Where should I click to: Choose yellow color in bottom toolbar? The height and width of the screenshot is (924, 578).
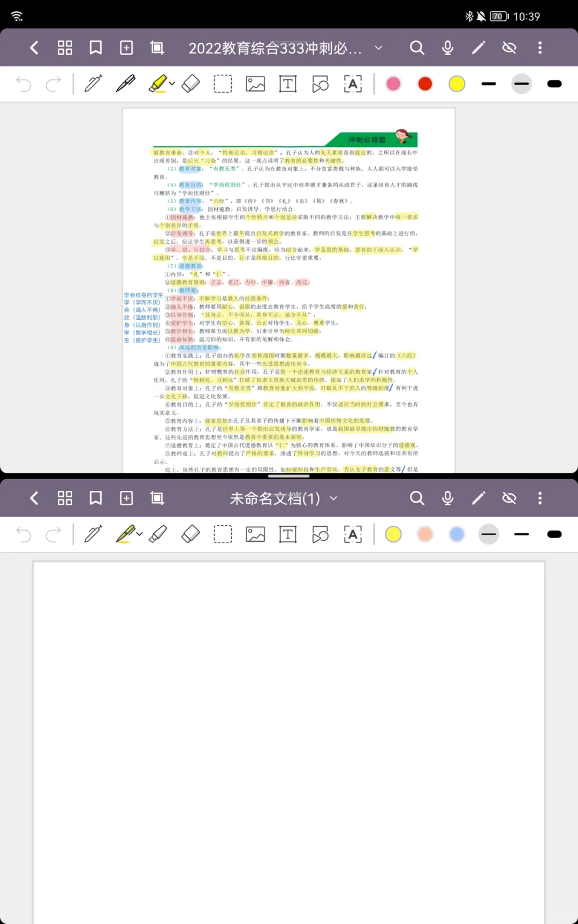393,534
